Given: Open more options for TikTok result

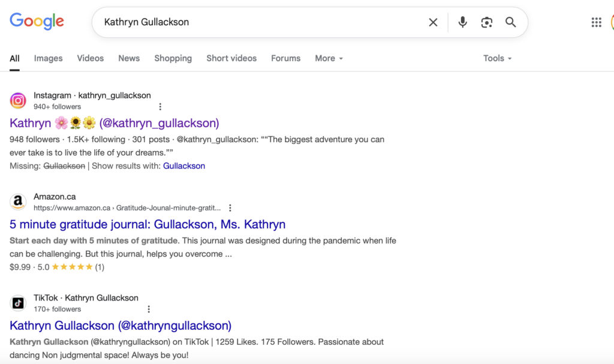Looking at the screenshot, I should pos(149,309).
